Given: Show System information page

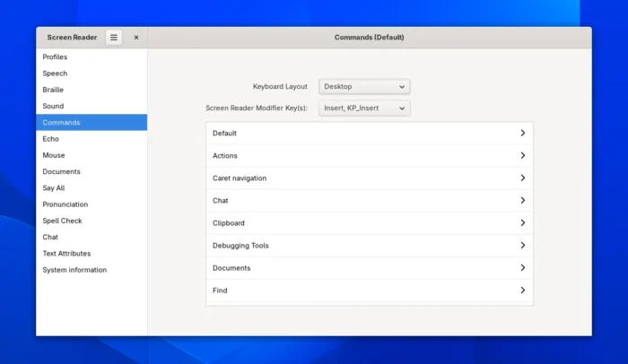Looking at the screenshot, I should tap(74, 270).
